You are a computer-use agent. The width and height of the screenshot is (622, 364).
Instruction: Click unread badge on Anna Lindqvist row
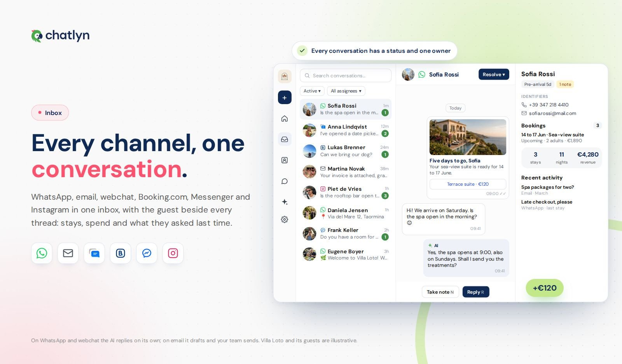tap(385, 134)
